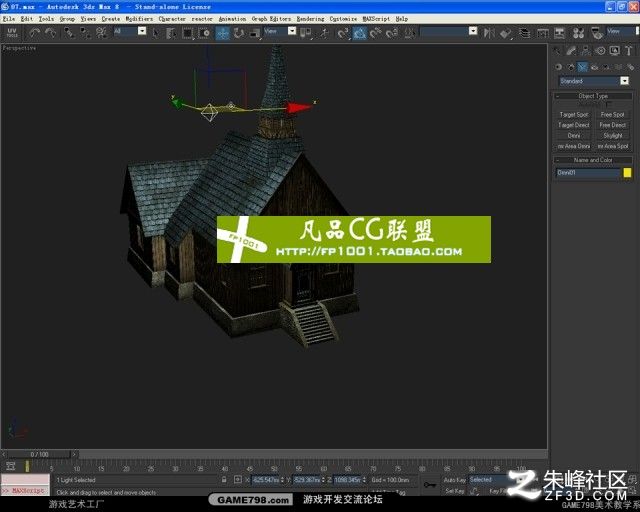This screenshot has width=640, height=512.
Task: Open the Select by Name tool
Action: 171,33
